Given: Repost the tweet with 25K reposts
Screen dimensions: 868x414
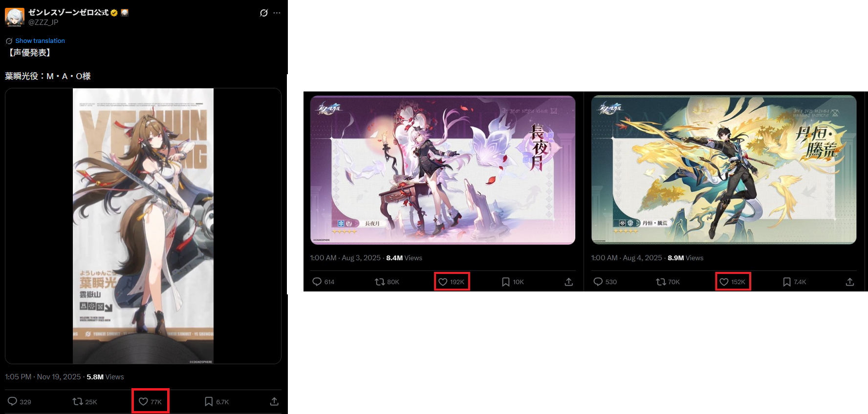Looking at the screenshot, I should (85, 401).
